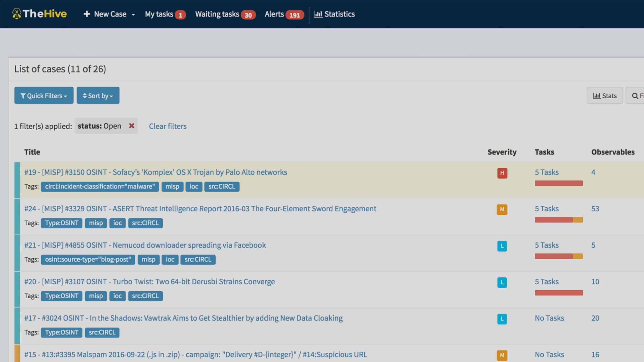Viewport: 644px width, 362px height.
Task: Open Statistics dashboard icon
Action: click(x=317, y=14)
